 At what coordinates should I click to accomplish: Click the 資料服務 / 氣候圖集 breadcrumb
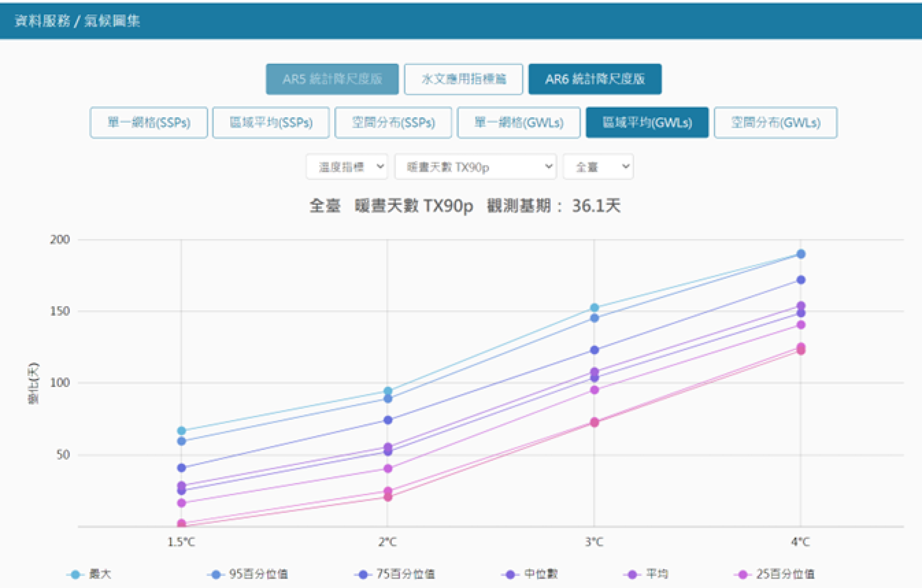[77, 21]
